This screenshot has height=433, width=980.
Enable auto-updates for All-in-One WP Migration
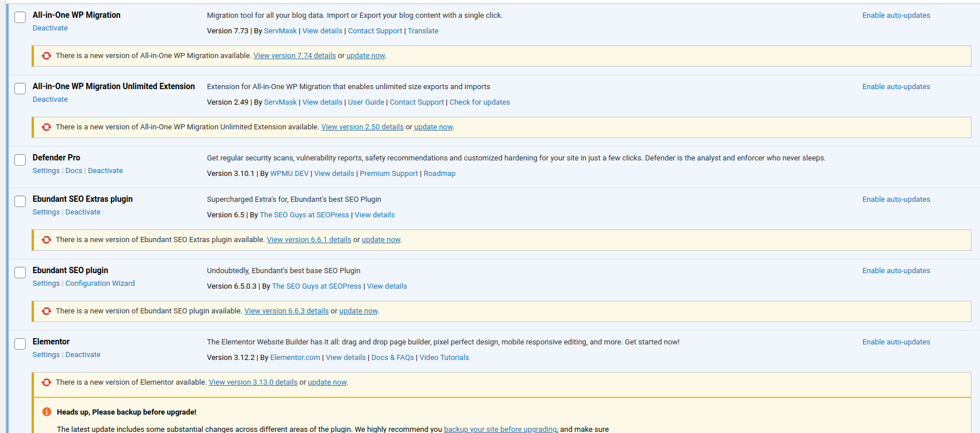[896, 16]
